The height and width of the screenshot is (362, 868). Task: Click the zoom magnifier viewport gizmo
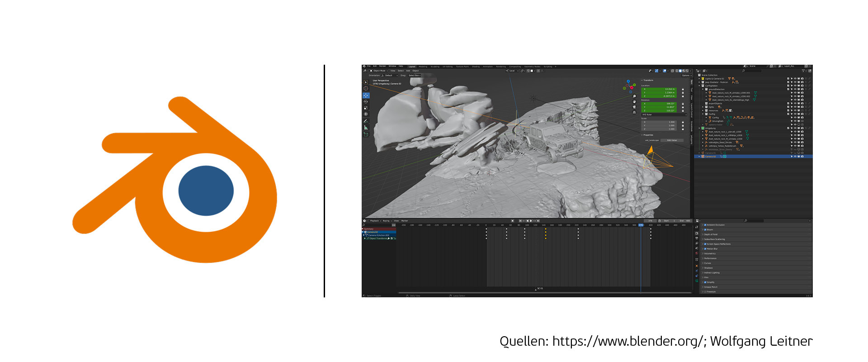(x=634, y=96)
